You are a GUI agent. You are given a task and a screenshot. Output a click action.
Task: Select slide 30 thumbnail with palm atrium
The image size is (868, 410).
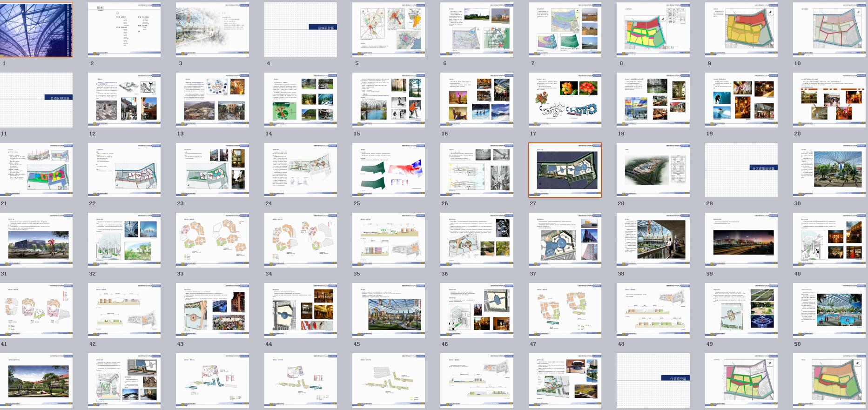click(x=830, y=170)
